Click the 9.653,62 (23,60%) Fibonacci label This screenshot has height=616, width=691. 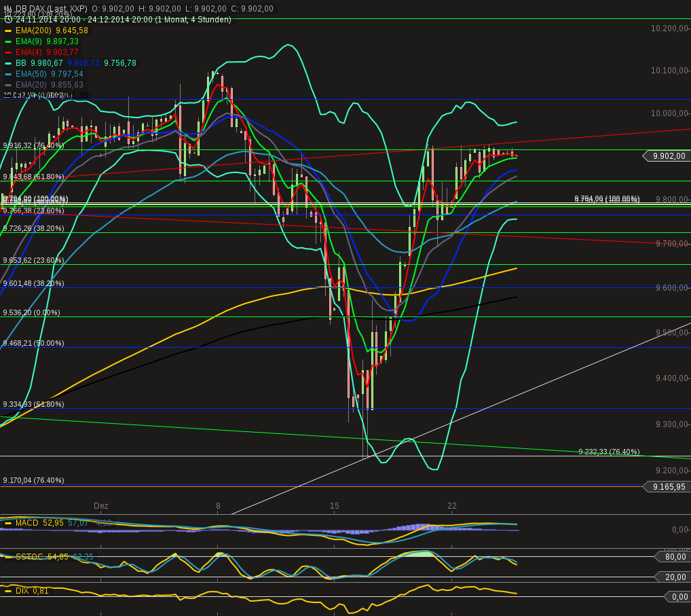[x=33, y=261]
